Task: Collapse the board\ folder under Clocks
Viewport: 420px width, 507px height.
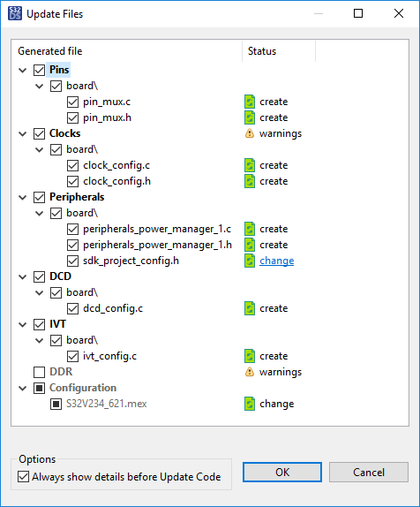Action: (x=40, y=149)
